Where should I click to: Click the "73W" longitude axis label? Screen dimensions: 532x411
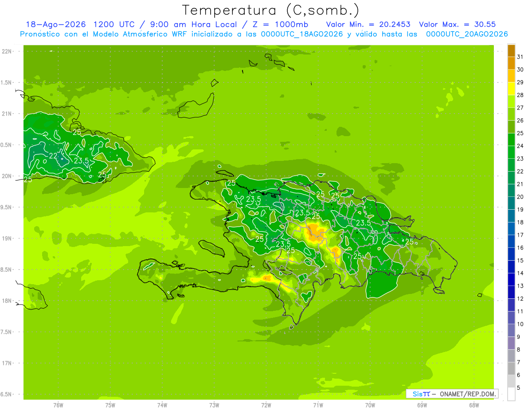pyautogui.click(x=214, y=406)
